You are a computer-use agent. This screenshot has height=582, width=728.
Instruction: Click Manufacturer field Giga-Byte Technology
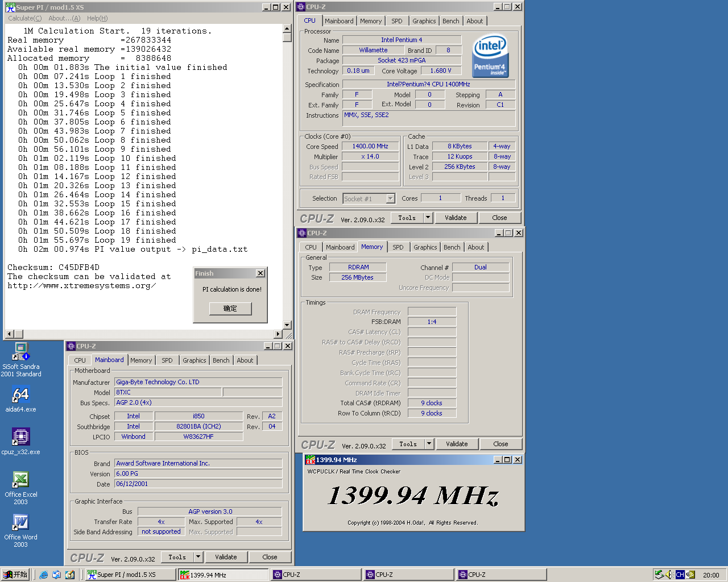[198, 382]
